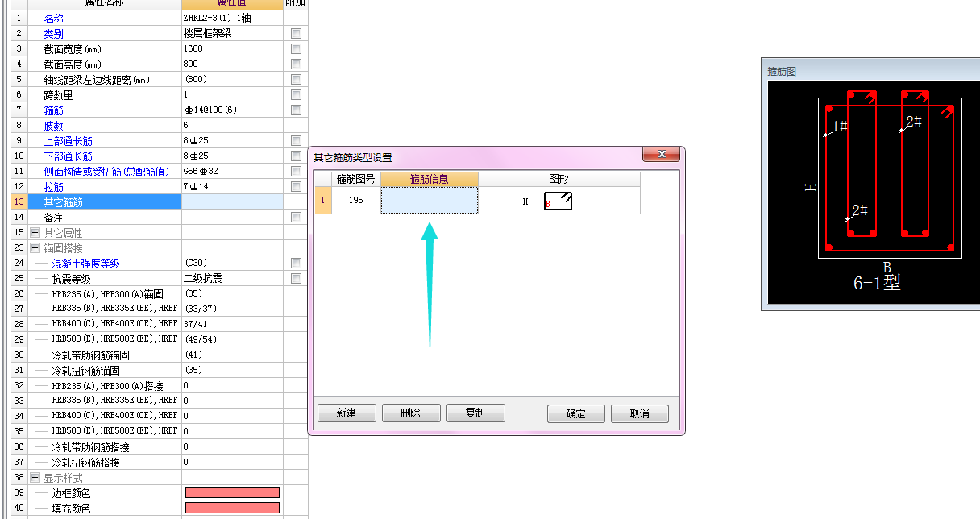The height and width of the screenshot is (519, 980).
Task: Open the 边框颜色 color swatch
Action: pos(232,492)
